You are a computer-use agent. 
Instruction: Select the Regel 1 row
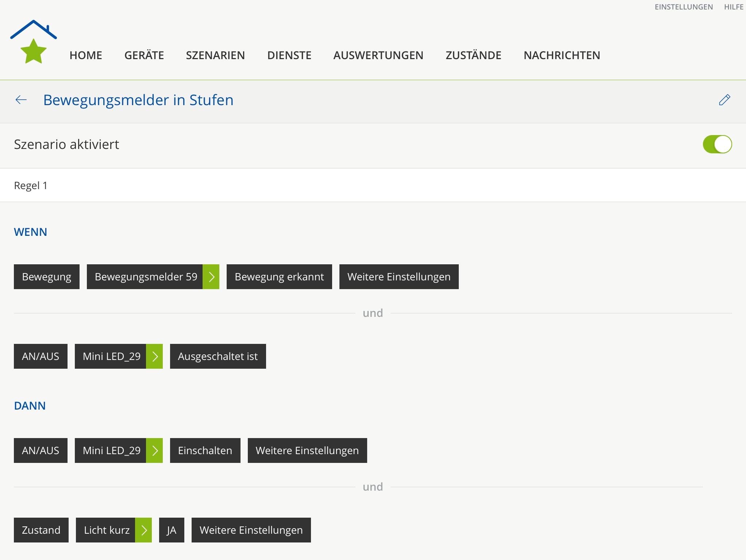click(372, 185)
